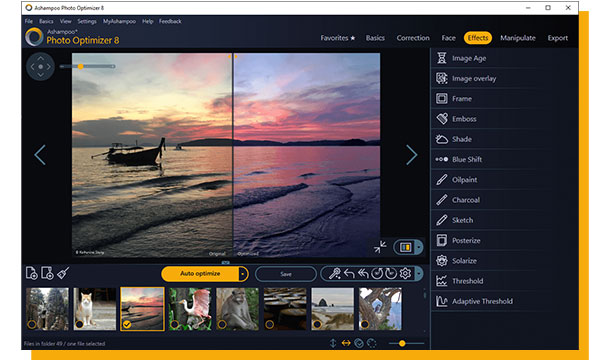Click the deselect all dashed-circle icon
Screen dimensions: 600x360
372,343
